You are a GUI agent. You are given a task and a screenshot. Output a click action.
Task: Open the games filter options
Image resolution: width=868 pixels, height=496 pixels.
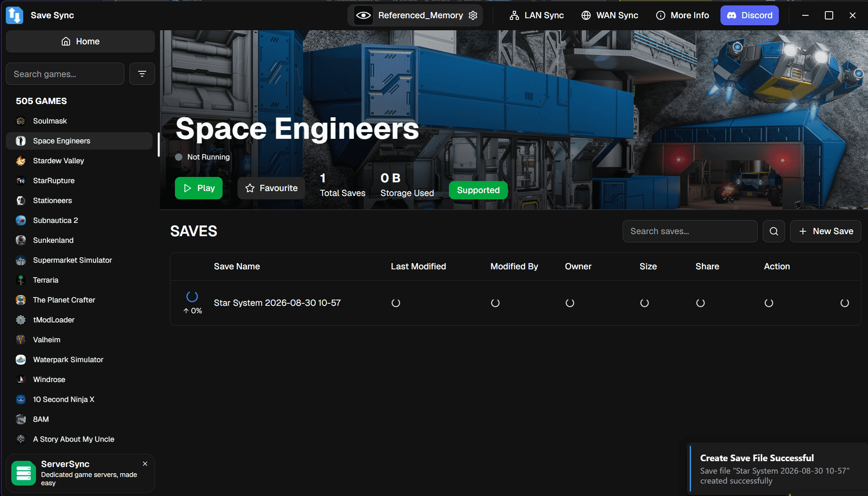point(142,74)
